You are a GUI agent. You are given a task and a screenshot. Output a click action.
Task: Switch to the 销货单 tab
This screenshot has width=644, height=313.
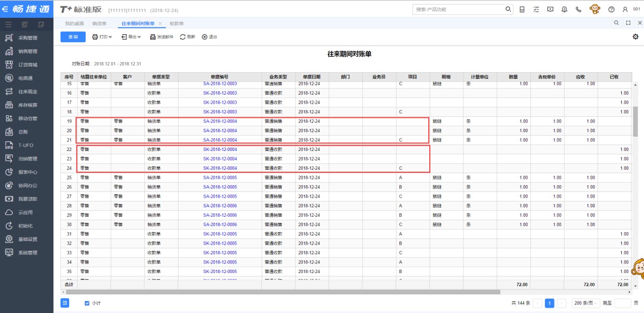(99, 24)
